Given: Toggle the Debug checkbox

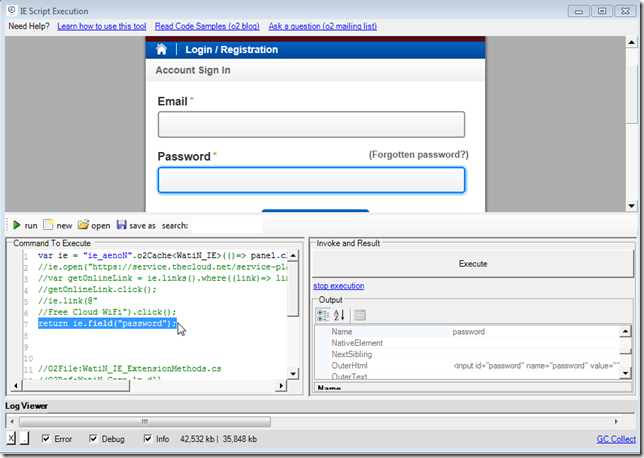Looking at the screenshot, I should 93,439.
